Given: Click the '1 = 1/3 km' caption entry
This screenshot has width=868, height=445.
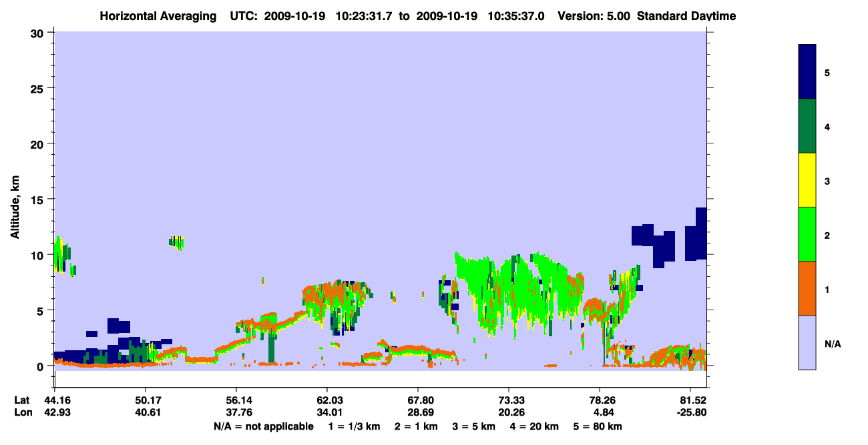Looking at the screenshot, I should pos(355,426).
